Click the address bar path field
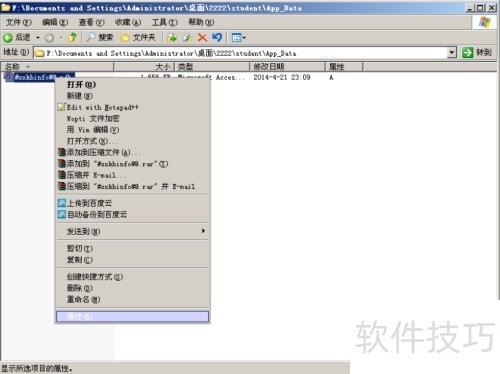Image resolution: width=500 pixels, height=374 pixels. pyautogui.click(x=245, y=53)
